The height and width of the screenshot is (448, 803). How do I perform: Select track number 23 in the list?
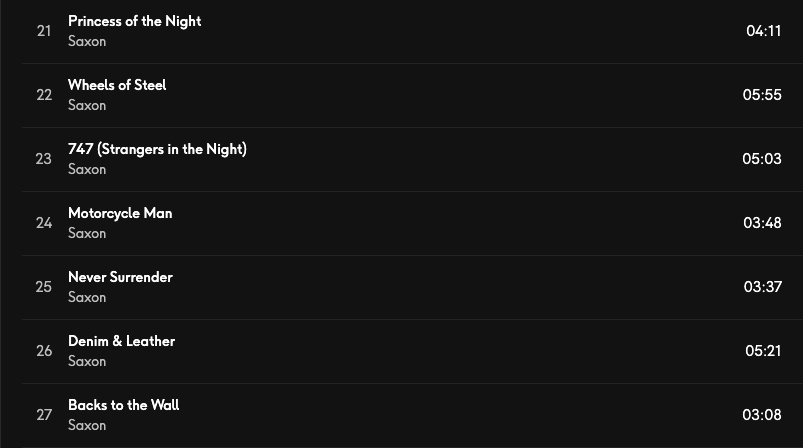click(x=44, y=159)
